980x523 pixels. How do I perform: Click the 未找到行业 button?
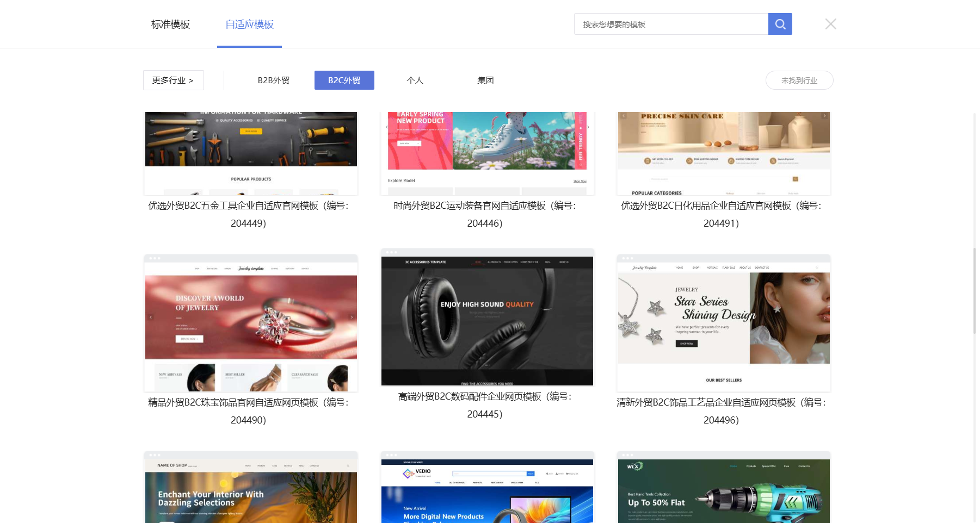(x=799, y=80)
